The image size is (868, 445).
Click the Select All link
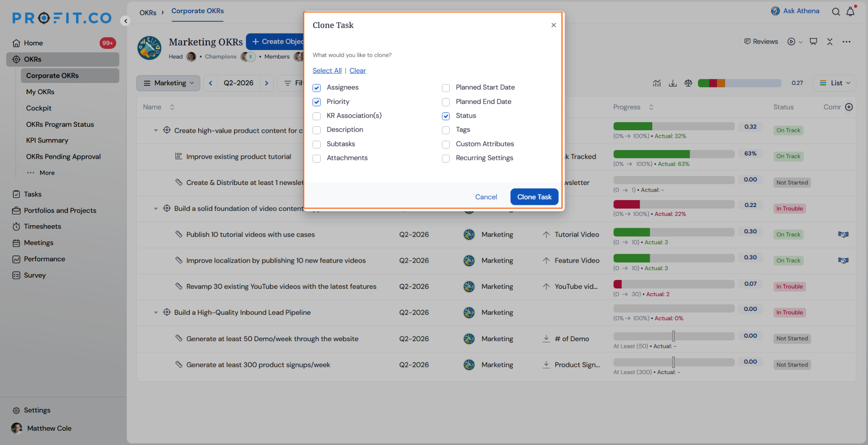[327, 70]
